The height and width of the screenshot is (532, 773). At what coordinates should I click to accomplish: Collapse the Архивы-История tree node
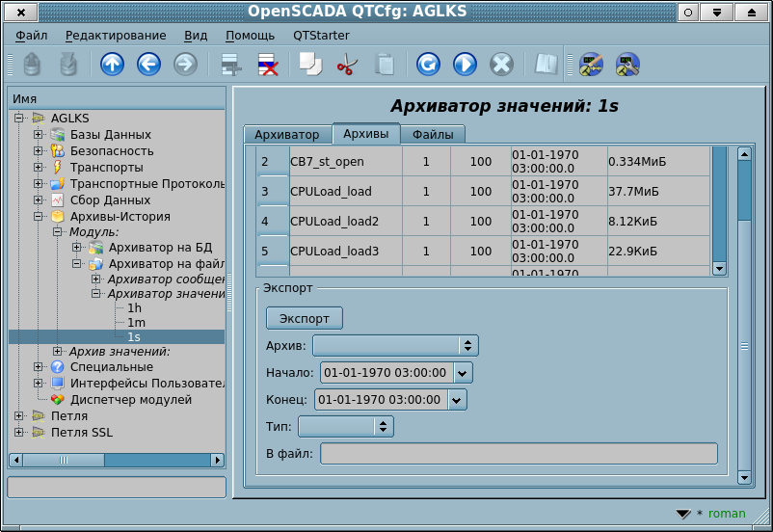pos(39,217)
